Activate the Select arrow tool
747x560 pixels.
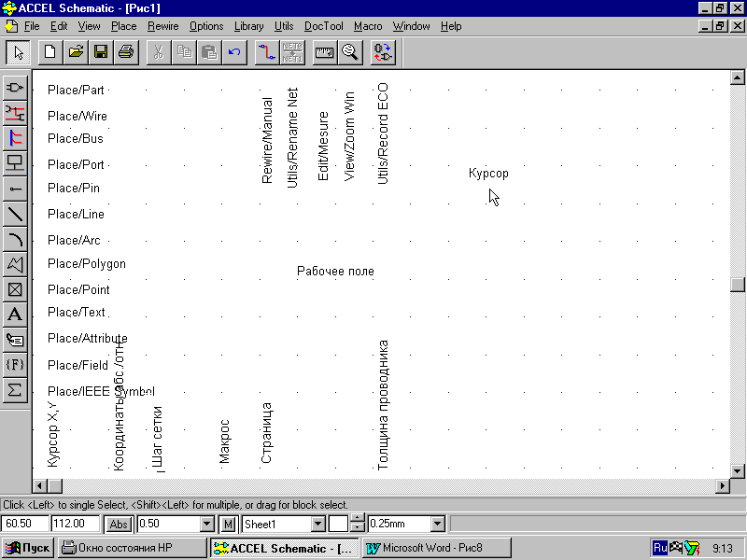point(18,52)
